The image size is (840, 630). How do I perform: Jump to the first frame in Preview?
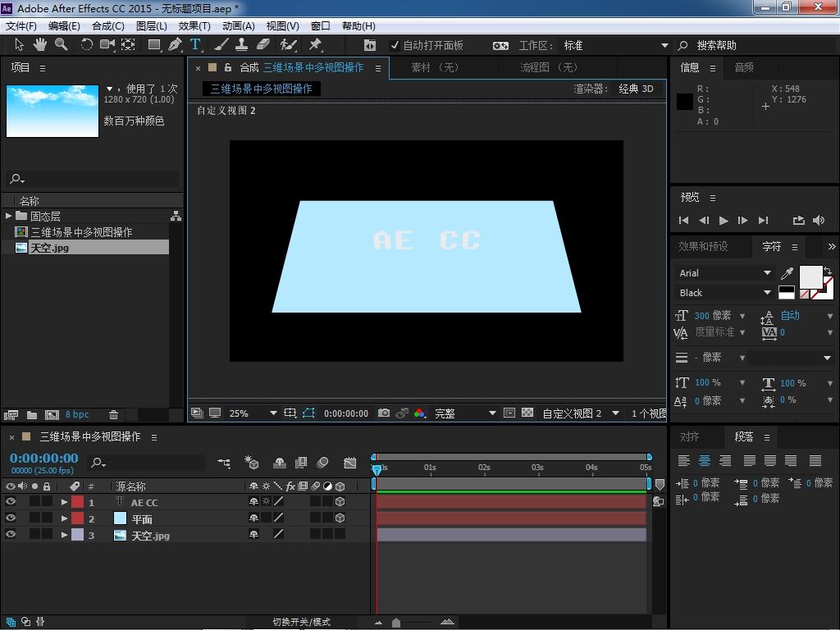coord(683,220)
